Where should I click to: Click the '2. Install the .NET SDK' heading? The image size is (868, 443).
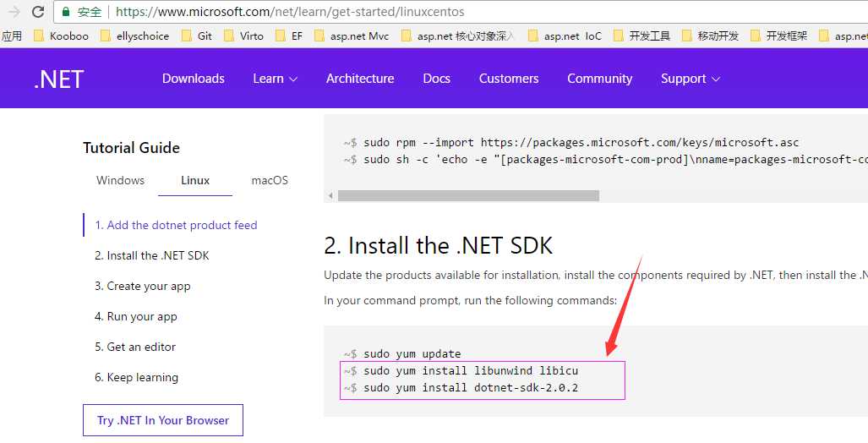(438, 246)
